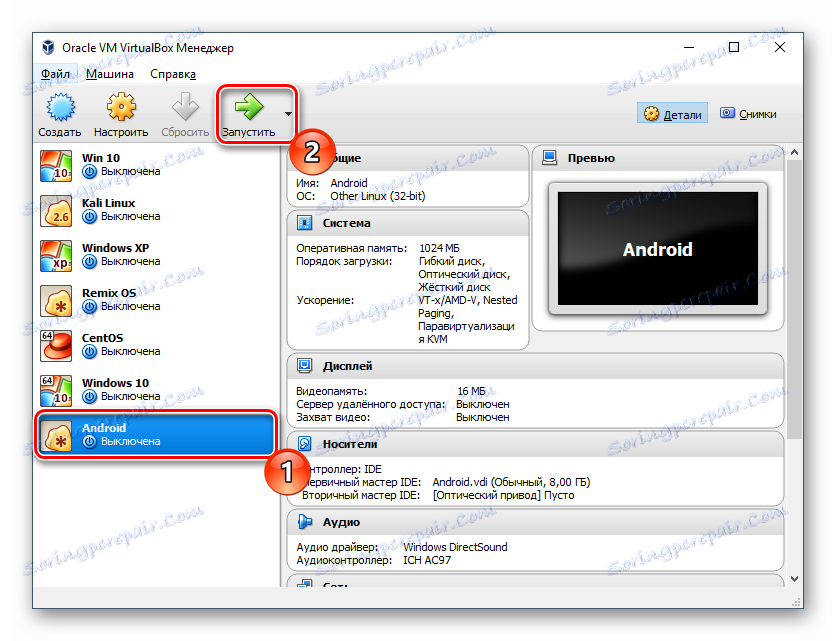Click the Kali Linux 2.6 icon
Viewport: 836px width, 641px height.
(56, 211)
